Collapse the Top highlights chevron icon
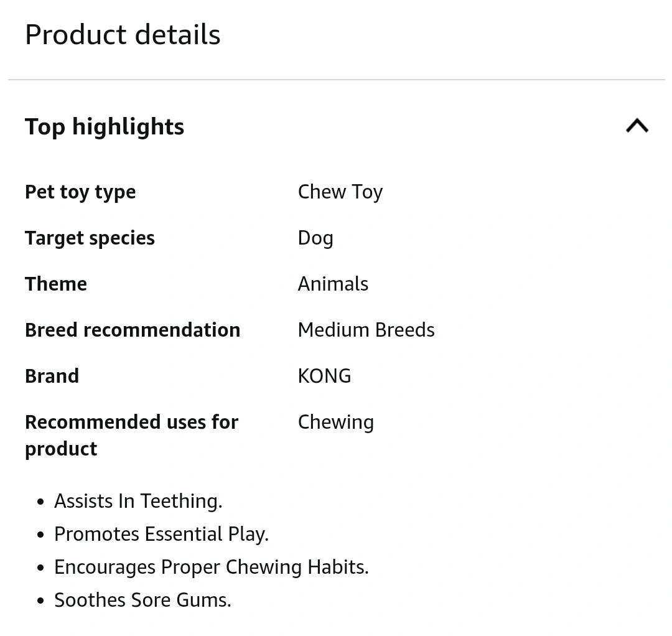672x636 pixels. [637, 126]
